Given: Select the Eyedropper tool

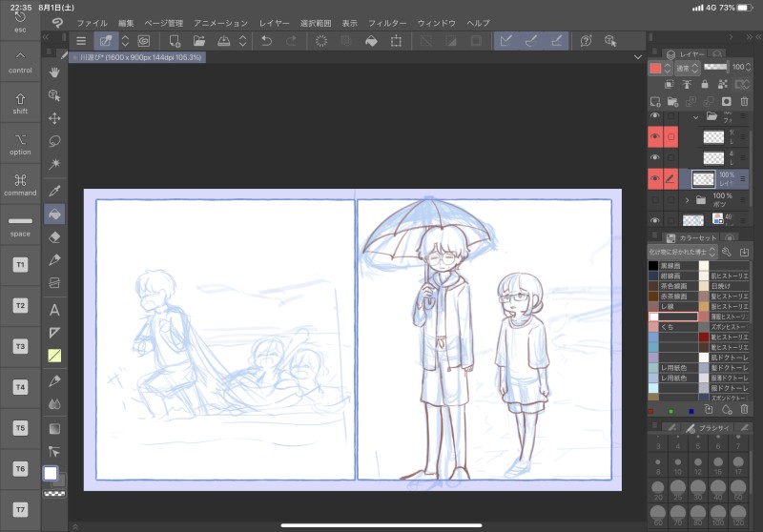Looking at the screenshot, I should [54, 191].
